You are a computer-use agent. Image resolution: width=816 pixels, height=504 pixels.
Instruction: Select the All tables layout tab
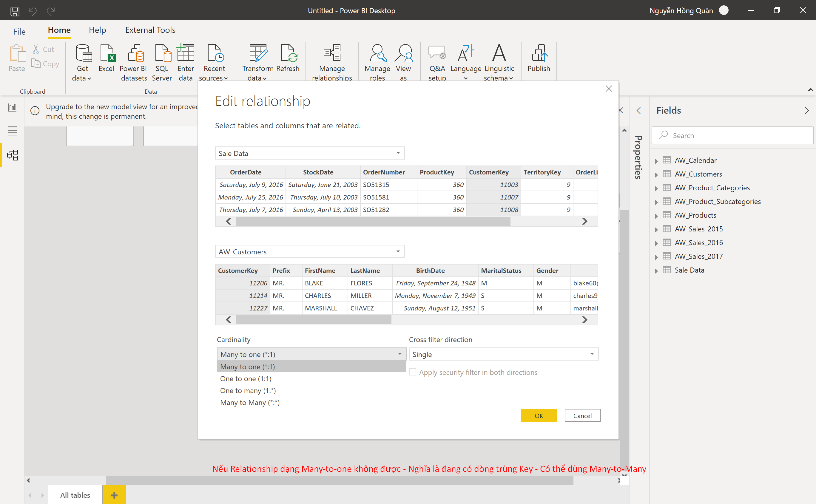click(75, 495)
